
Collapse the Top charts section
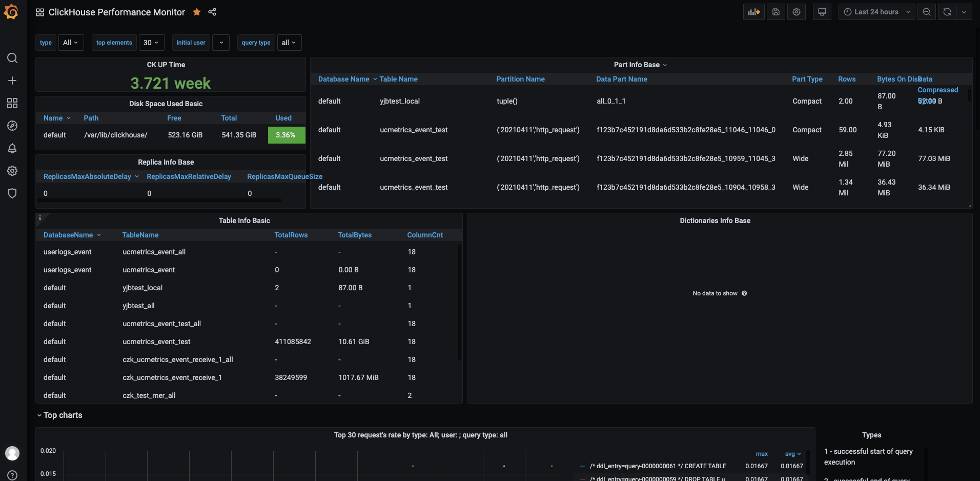pos(60,415)
